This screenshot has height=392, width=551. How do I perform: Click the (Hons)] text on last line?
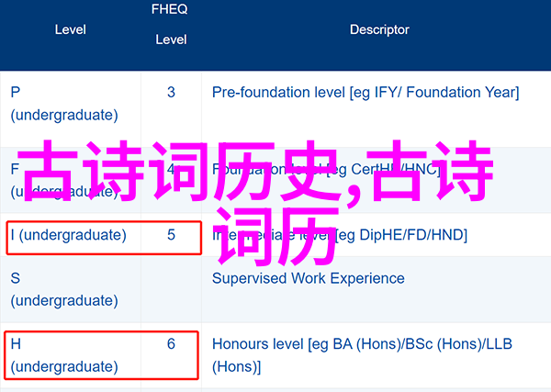(x=237, y=366)
